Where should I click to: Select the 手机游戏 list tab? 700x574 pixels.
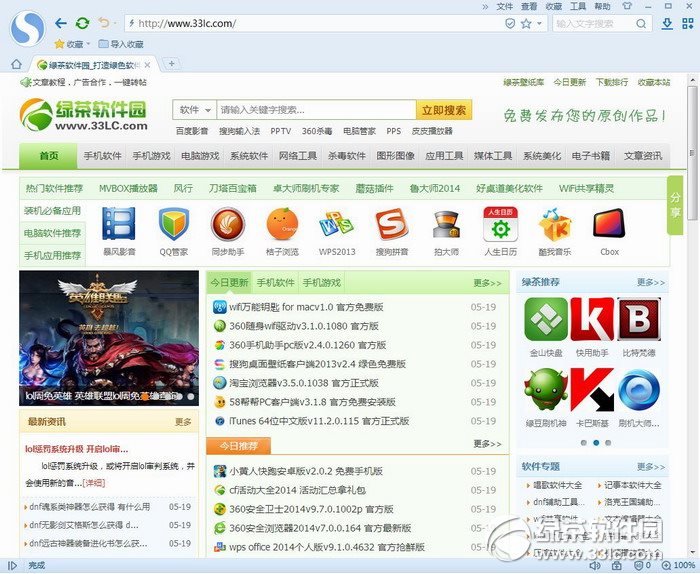point(321,283)
